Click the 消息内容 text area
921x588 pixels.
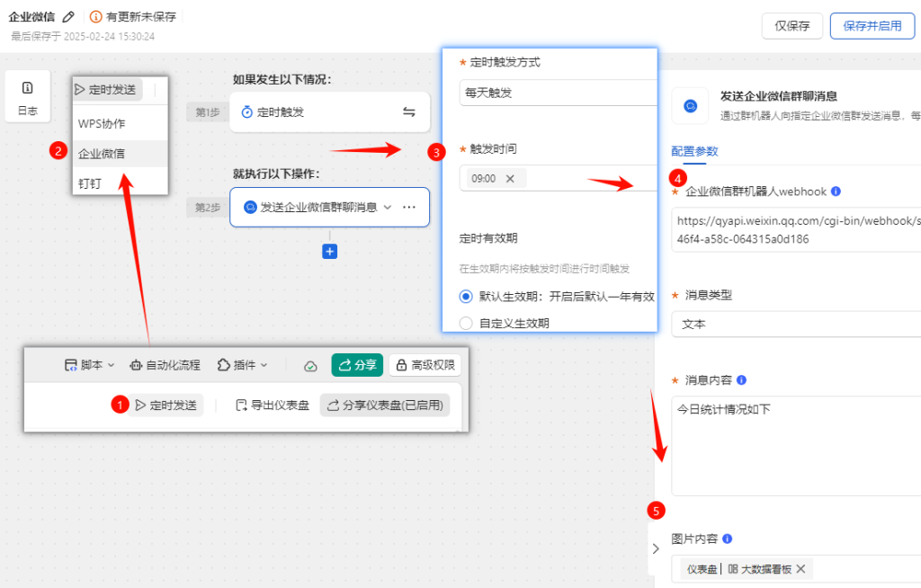pyautogui.click(x=796, y=446)
